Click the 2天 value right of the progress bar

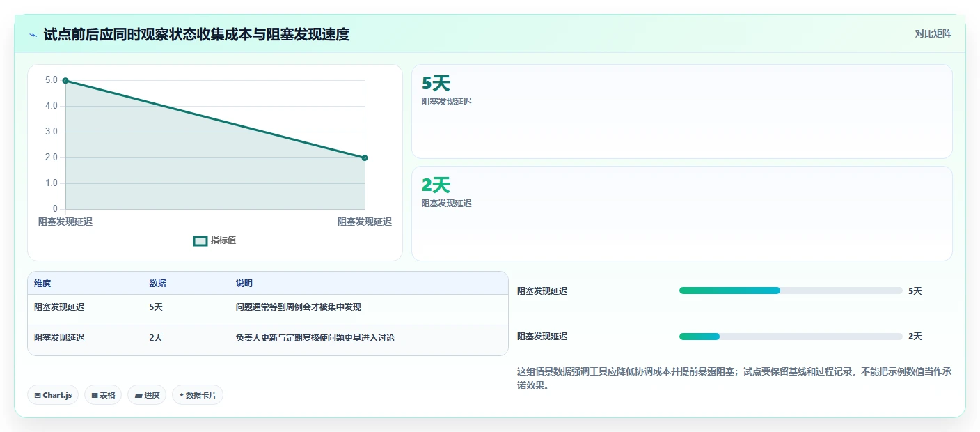pos(915,337)
